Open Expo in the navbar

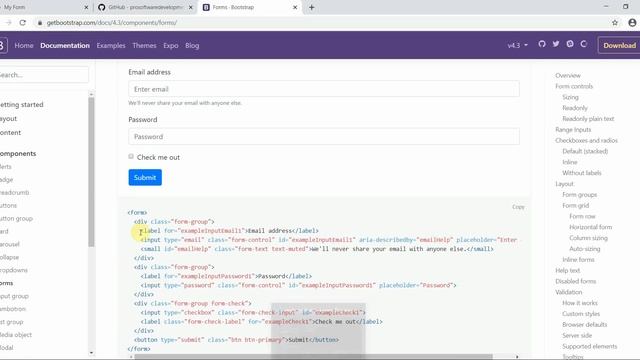(x=171, y=45)
